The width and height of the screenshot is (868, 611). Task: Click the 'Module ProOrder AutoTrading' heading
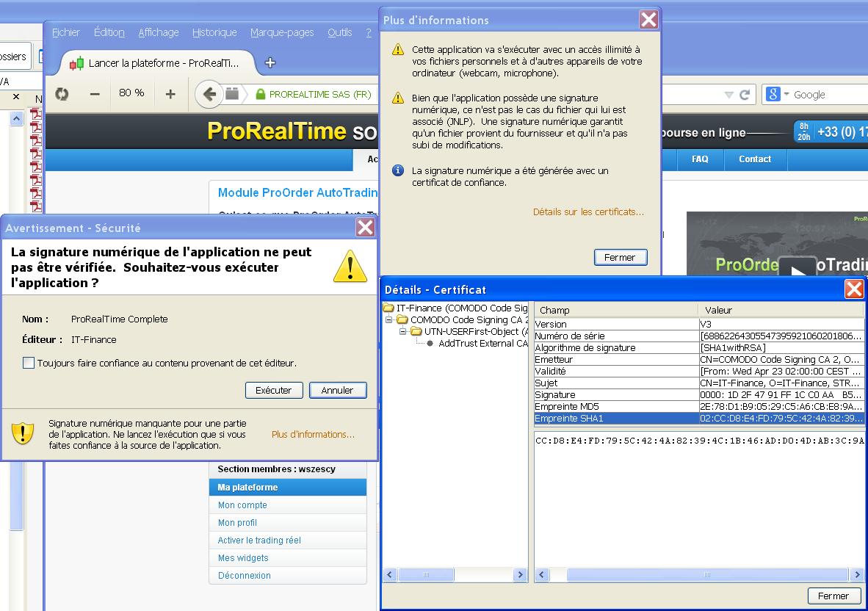pyautogui.click(x=297, y=192)
